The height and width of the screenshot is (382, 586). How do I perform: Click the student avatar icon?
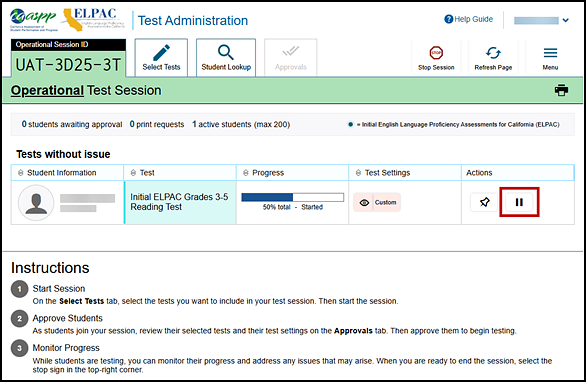tap(36, 203)
